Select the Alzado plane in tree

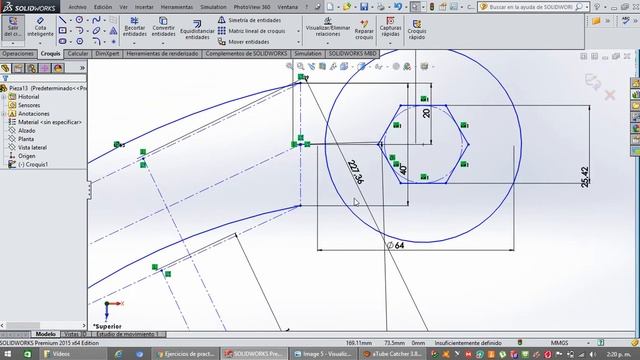(27, 131)
